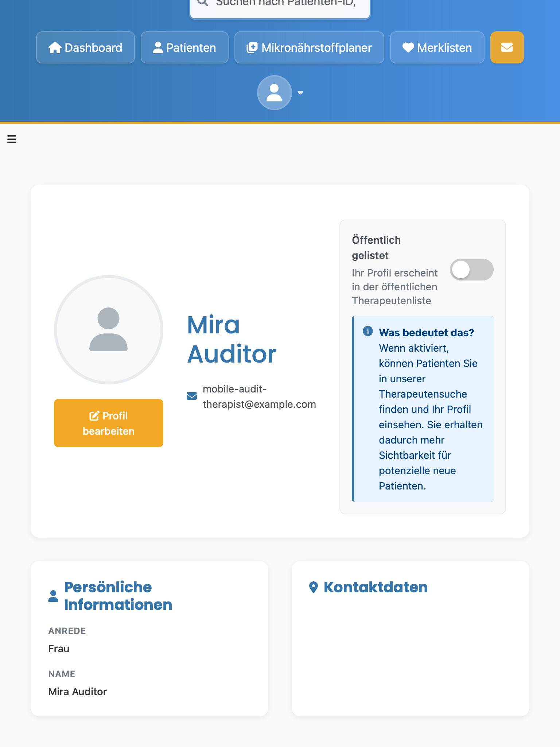Select the 'Frau' Anrede value
560x747 pixels.
pyautogui.click(x=59, y=649)
